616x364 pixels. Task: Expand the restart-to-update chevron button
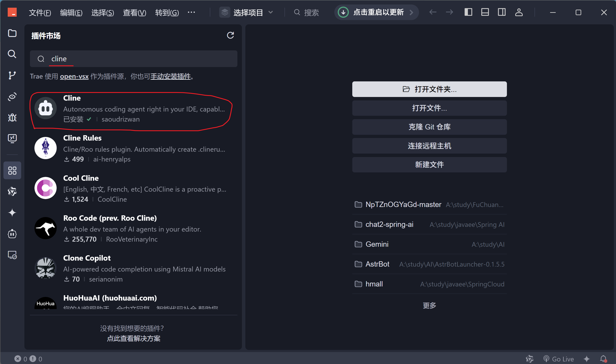[411, 12]
